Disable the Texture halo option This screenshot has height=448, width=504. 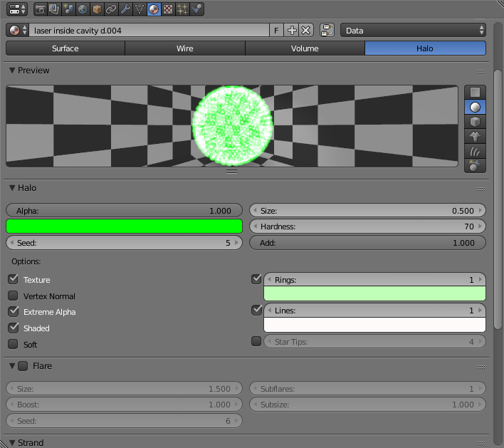[13, 280]
